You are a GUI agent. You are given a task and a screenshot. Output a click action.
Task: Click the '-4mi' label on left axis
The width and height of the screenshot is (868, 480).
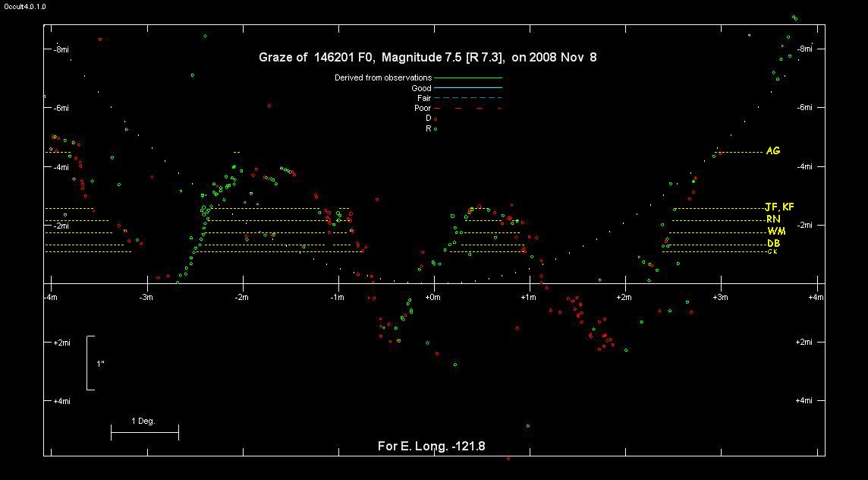click(x=61, y=167)
